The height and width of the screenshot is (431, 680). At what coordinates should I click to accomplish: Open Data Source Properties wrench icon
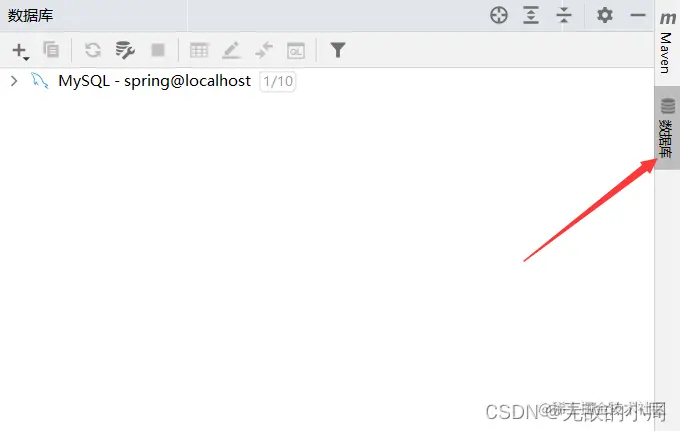coord(125,50)
